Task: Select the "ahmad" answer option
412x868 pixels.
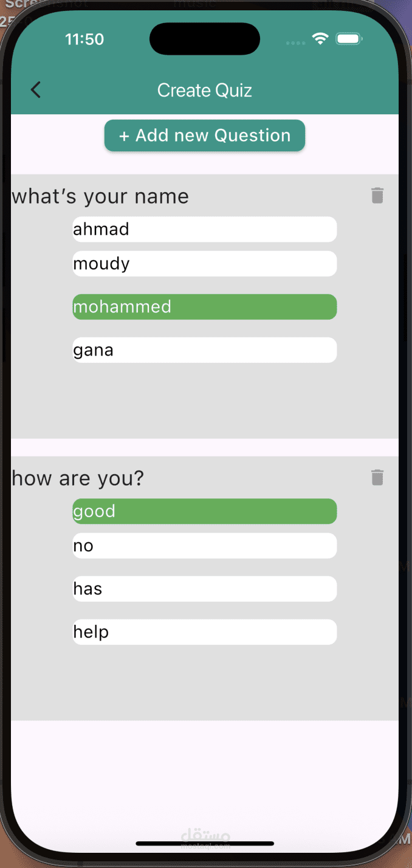Action: coord(204,229)
